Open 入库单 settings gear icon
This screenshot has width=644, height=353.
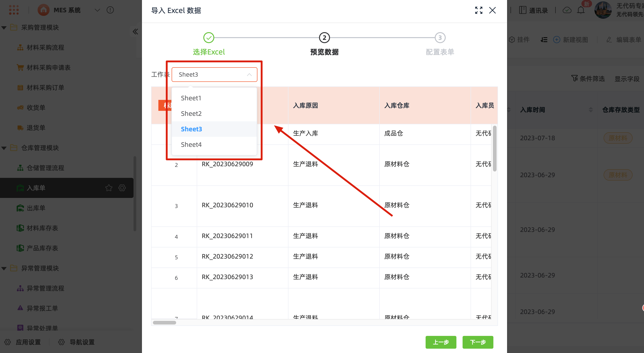(x=122, y=188)
